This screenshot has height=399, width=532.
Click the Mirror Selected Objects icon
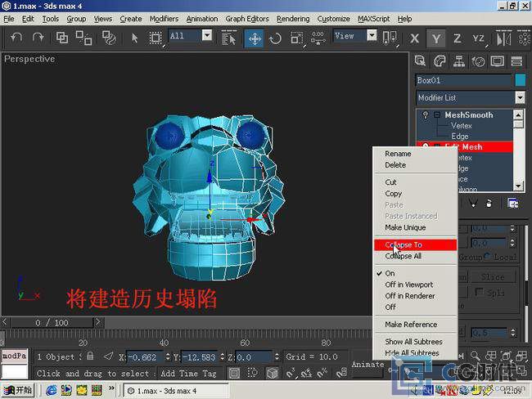point(503,38)
